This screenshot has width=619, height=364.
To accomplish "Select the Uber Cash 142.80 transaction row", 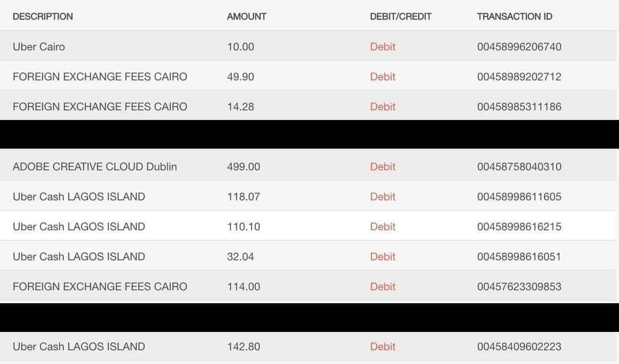I will coord(308,347).
